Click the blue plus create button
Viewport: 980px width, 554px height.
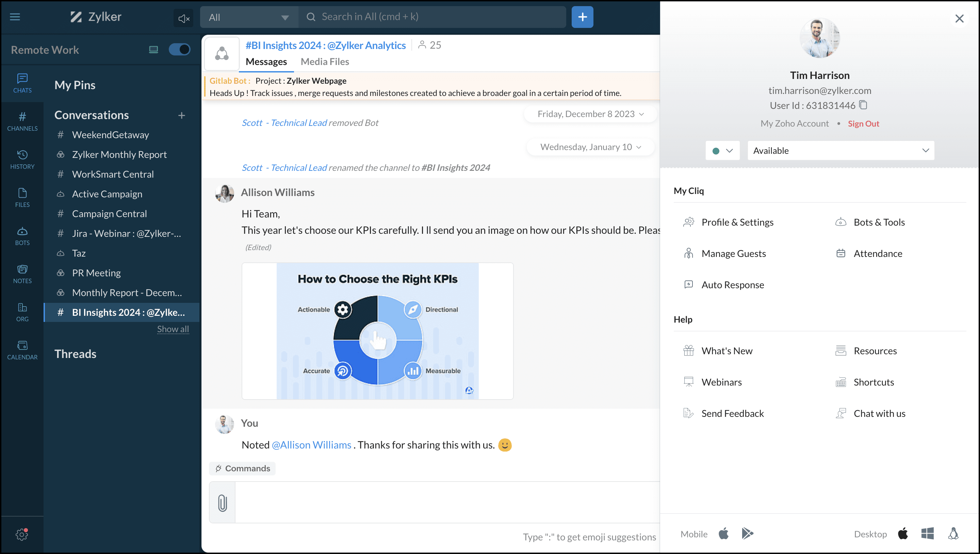[x=582, y=17]
